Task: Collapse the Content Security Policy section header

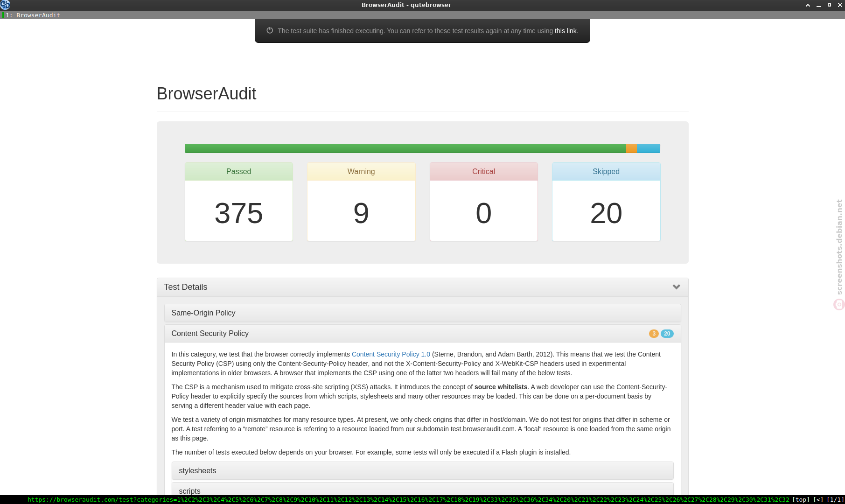Action: tap(422, 334)
